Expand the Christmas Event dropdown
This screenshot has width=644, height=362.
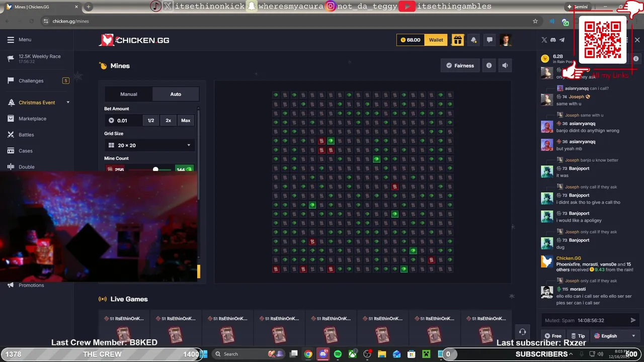click(68, 103)
